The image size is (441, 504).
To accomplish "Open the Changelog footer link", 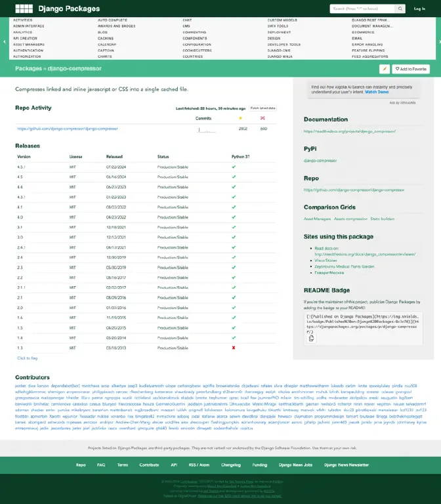I will [x=231, y=465].
